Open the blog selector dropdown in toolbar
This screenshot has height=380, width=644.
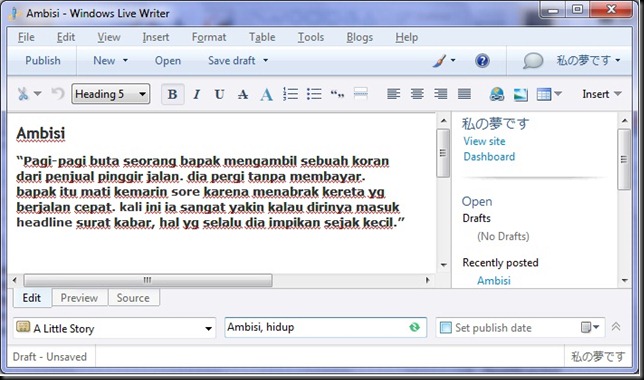588,61
